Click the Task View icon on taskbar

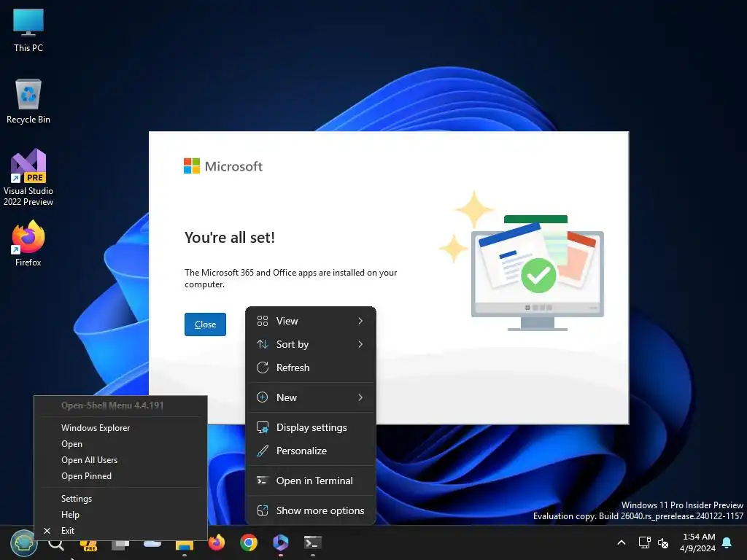tap(120, 543)
